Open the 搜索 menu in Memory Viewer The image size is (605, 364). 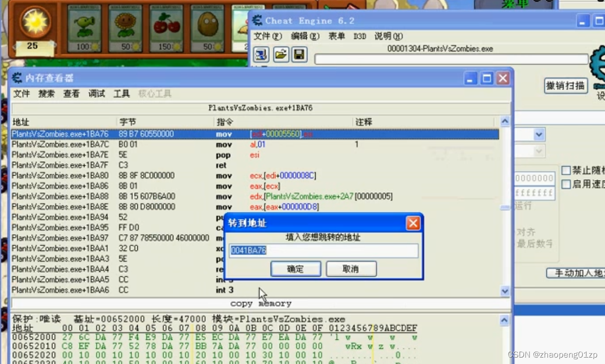[46, 94]
